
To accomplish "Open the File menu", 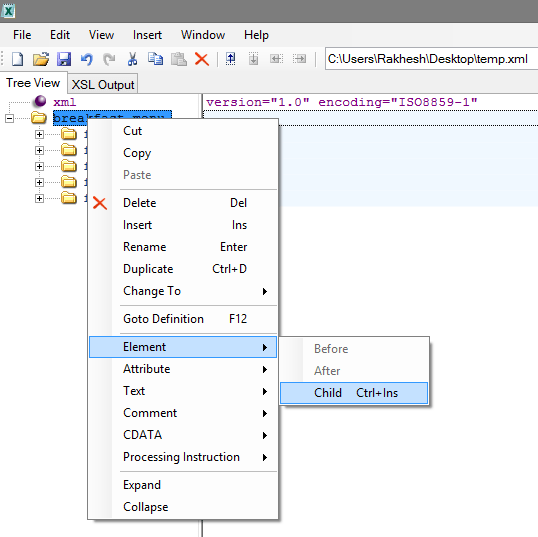I will pyautogui.click(x=22, y=35).
